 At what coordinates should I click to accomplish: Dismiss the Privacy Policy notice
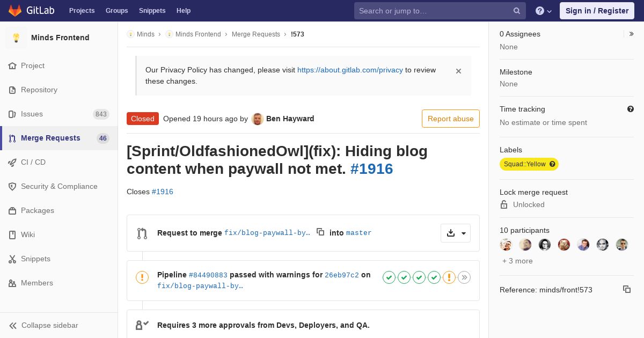point(458,71)
